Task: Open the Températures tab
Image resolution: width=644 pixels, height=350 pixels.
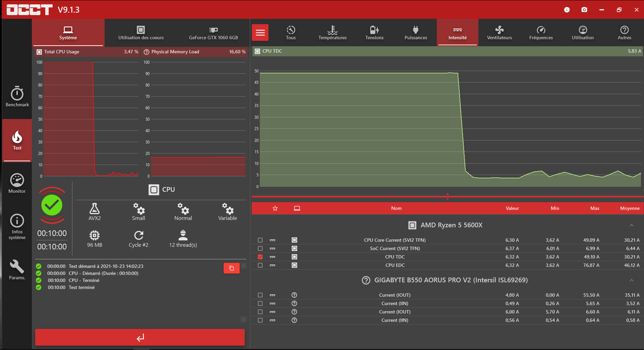Action: tap(333, 33)
